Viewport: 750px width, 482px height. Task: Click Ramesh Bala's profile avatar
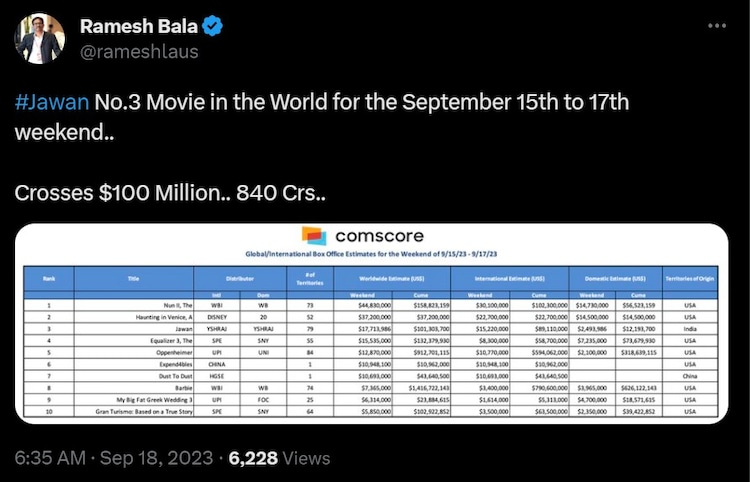[x=40, y=39]
